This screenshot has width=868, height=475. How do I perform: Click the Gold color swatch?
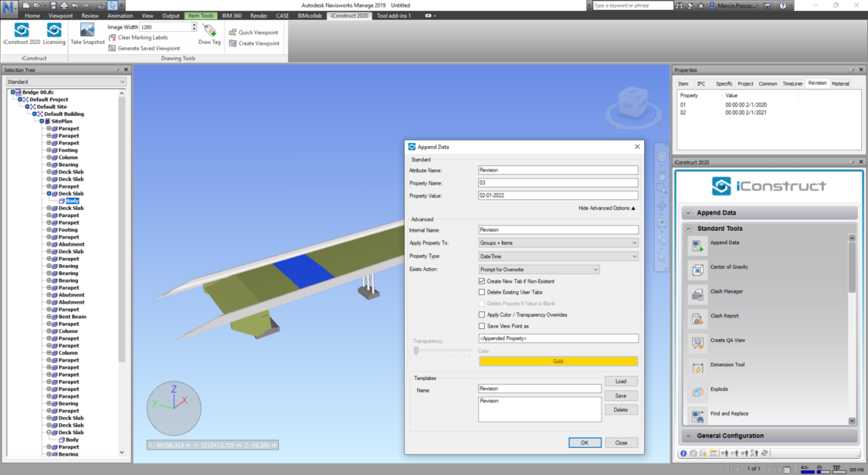[558, 362]
